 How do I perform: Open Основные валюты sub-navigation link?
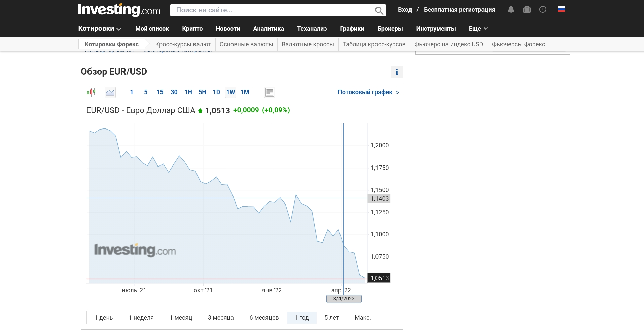pos(246,44)
